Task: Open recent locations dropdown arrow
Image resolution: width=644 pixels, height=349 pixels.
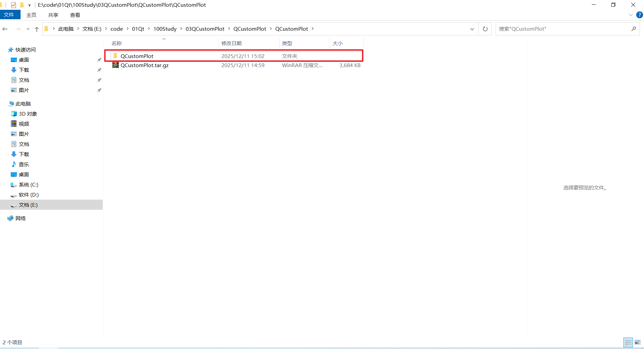Action: [x=28, y=29]
